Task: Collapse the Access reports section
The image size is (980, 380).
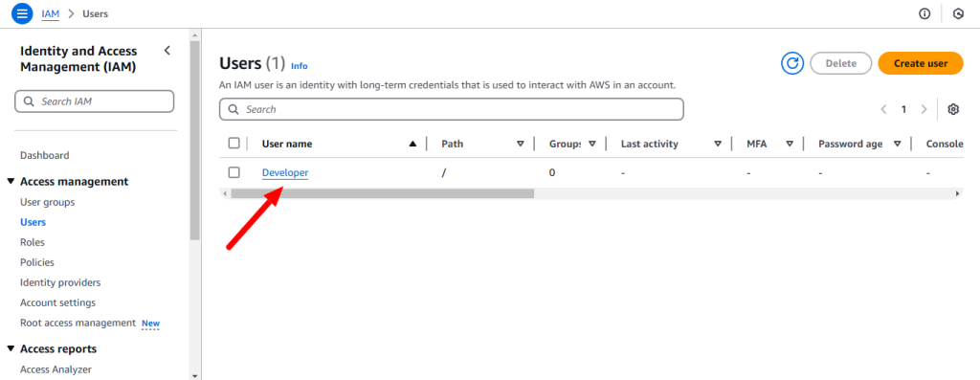Action: point(11,348)
